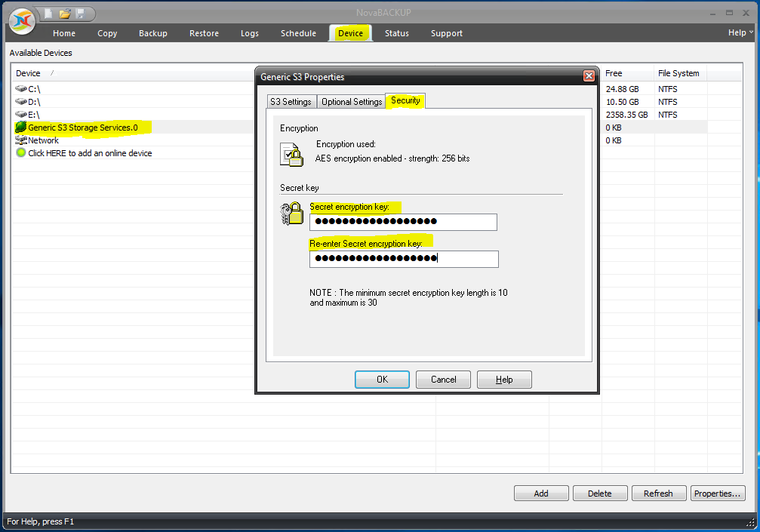Click the '2358.35 GB' free space cell
The width and height of the screenshot is (760, 532).
pos(626,115)
